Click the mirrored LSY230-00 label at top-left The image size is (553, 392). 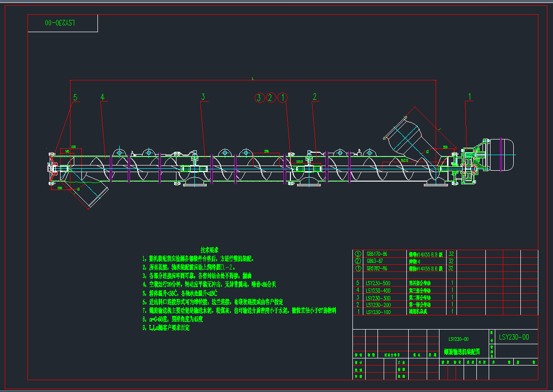(x=61, y=23)
